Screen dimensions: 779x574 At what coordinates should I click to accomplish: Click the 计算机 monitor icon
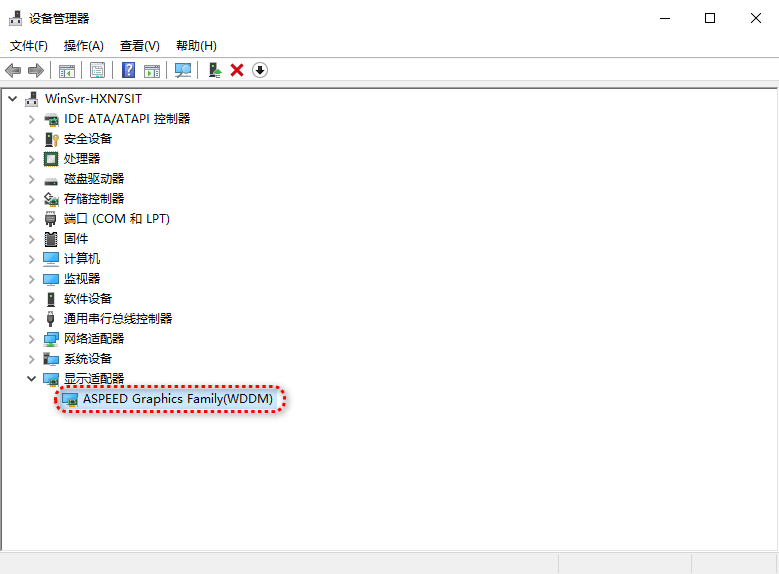[x=51, y=259]
